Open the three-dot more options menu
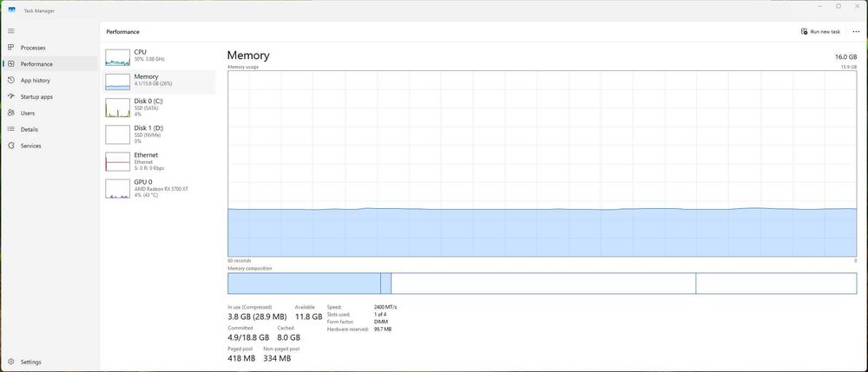Screen dimensions: 868x372 [856, 31]
